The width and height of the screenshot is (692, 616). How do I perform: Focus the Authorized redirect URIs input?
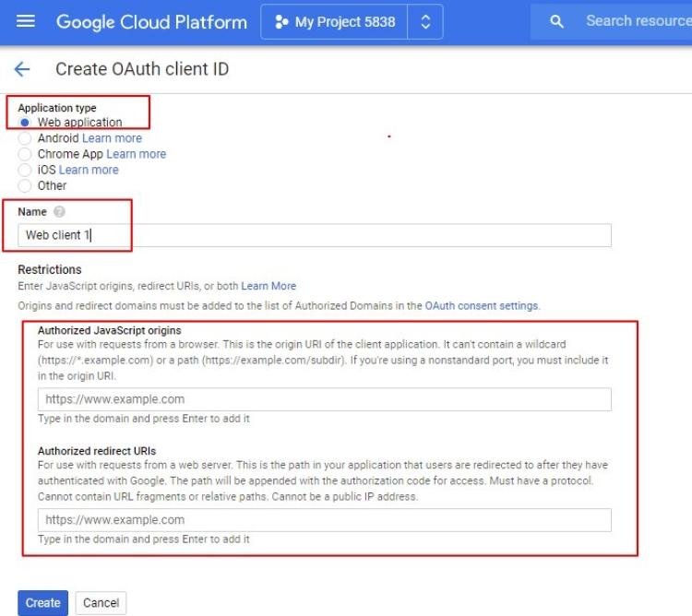pyautogui.click(x=325, y=520)
